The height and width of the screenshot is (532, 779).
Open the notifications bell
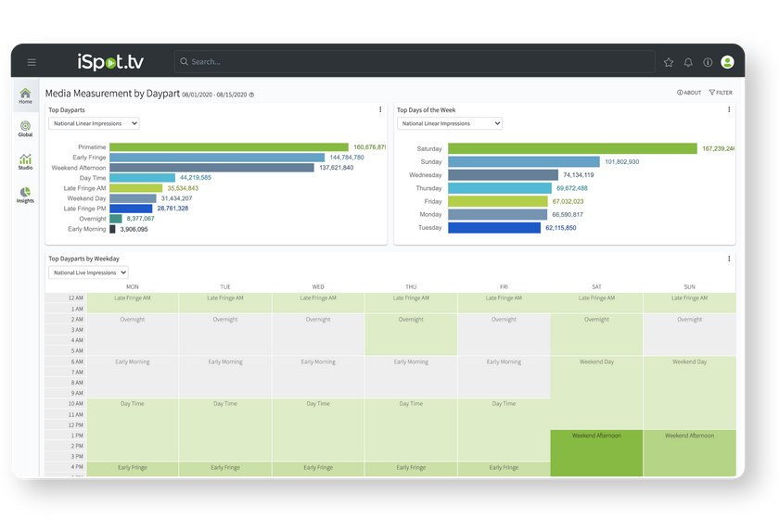pos(688,62)
